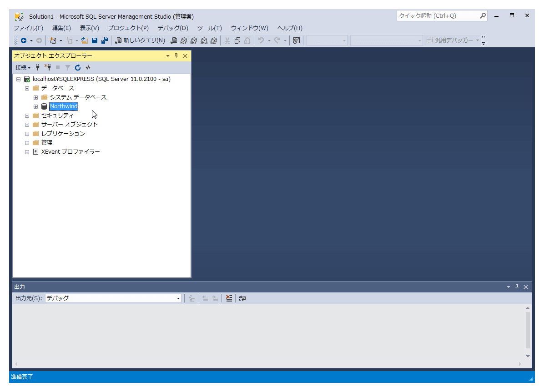Open the ツール(T) menu

(209, 28)
